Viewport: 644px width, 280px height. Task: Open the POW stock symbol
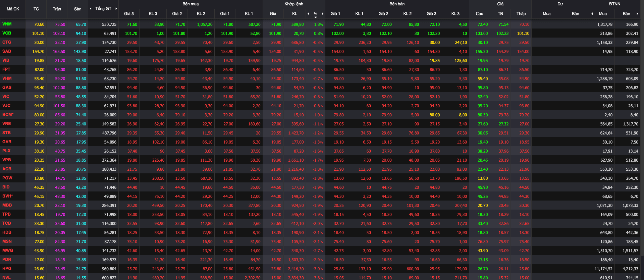point(7,178)
